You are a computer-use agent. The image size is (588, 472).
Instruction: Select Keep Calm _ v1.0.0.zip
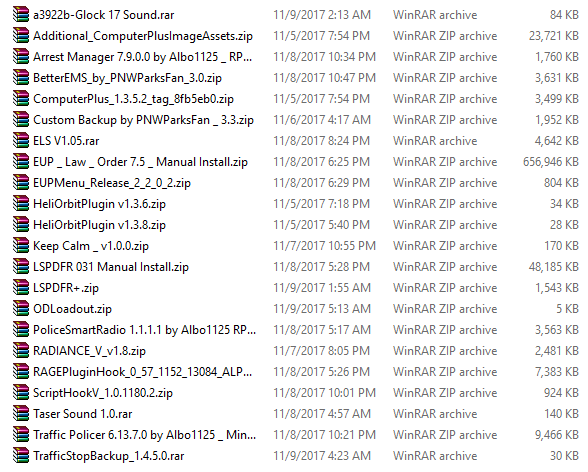(x=91, y=246)
